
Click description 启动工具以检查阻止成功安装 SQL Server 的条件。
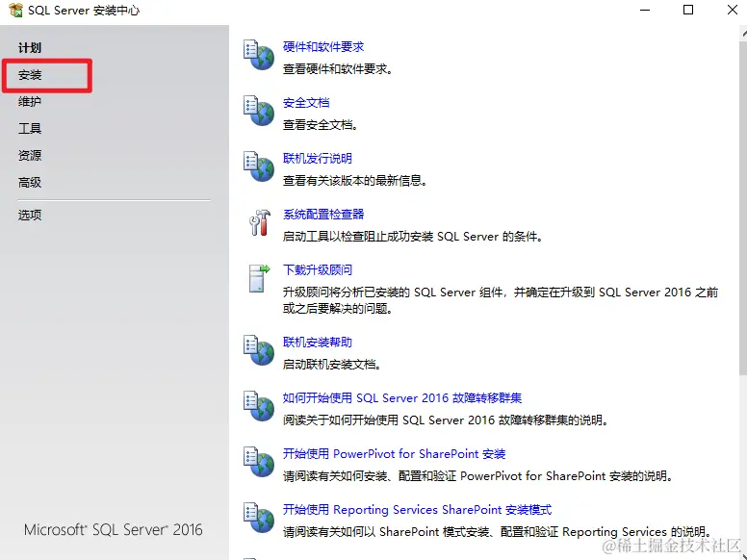point(413,236)
